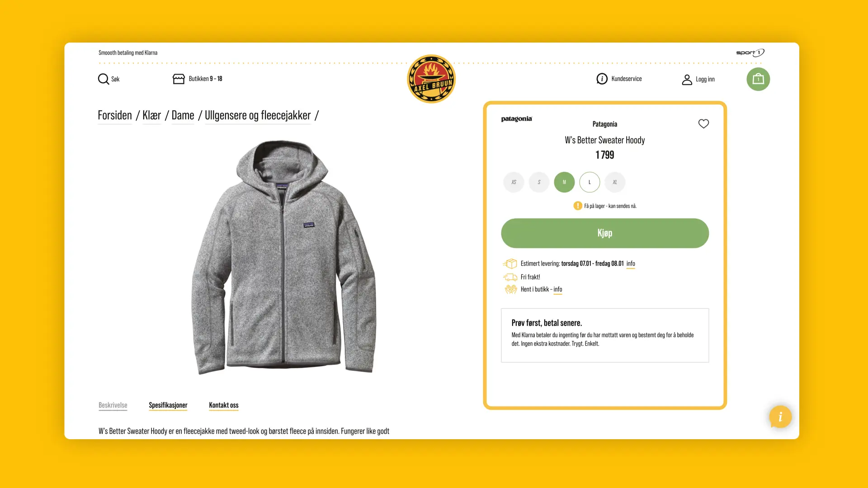Click the green Kjøp button
The height and width of the screenshot is (488, 868).
605,233
